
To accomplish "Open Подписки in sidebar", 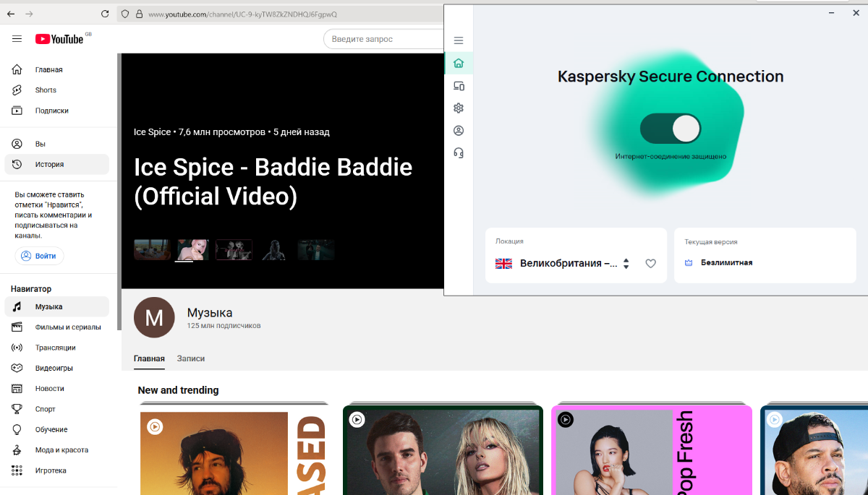I will [x=56, y=111].
